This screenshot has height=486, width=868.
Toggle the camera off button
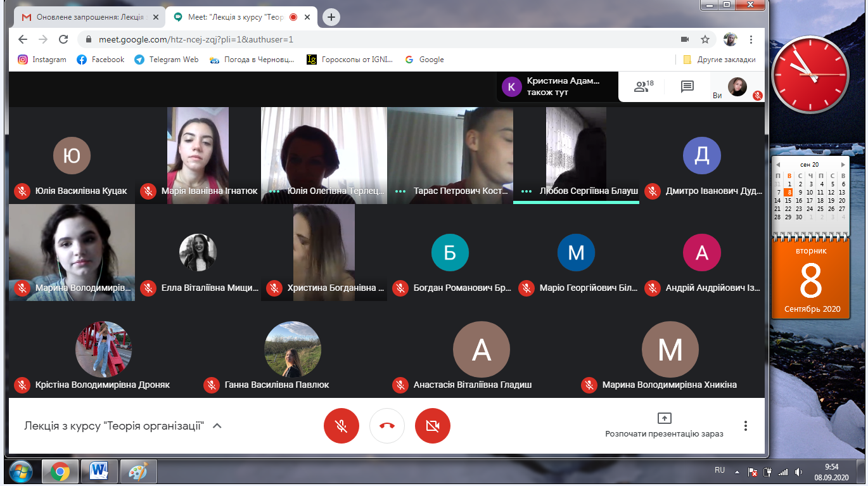(433, 426)
